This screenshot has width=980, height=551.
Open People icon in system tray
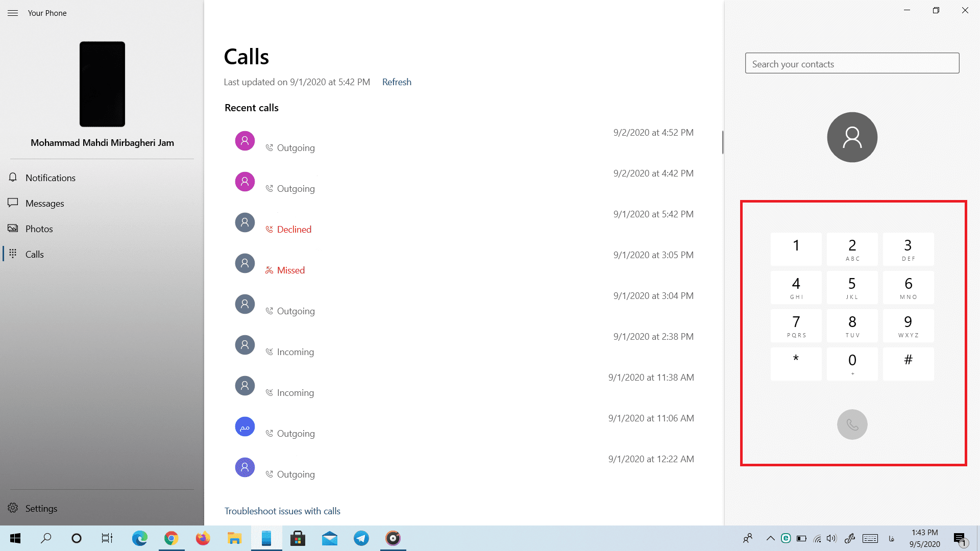[x=748, y=538]
